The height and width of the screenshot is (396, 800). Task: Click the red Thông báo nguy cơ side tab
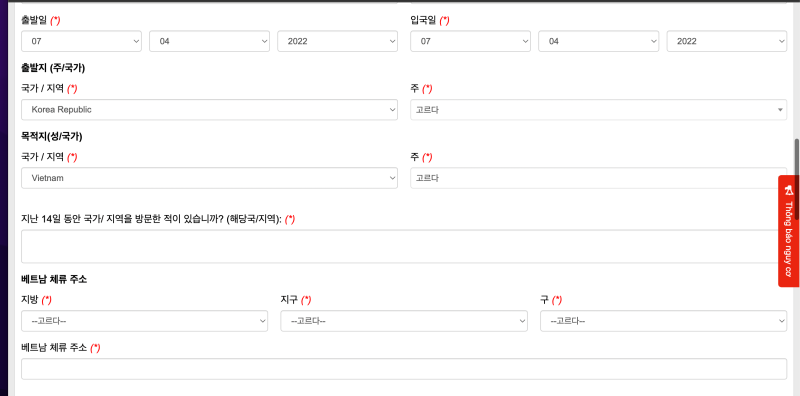(x=789, y=231)
